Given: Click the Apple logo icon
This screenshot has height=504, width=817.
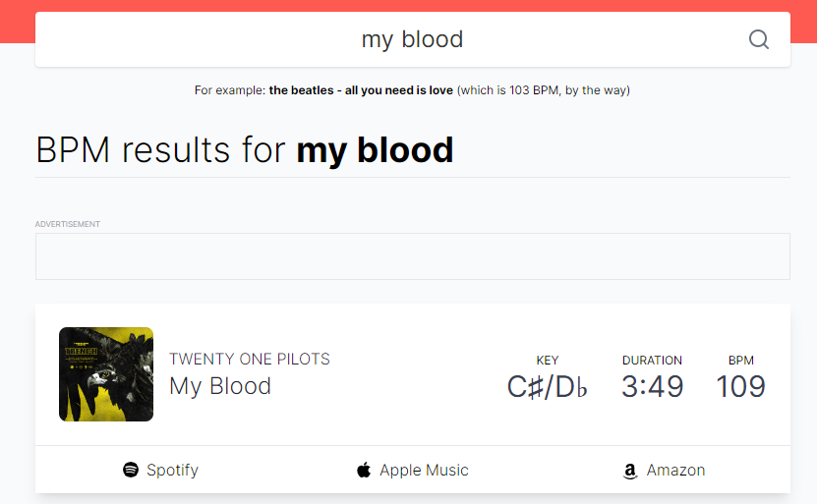Looking at the screenshot, I should (364, 470).
